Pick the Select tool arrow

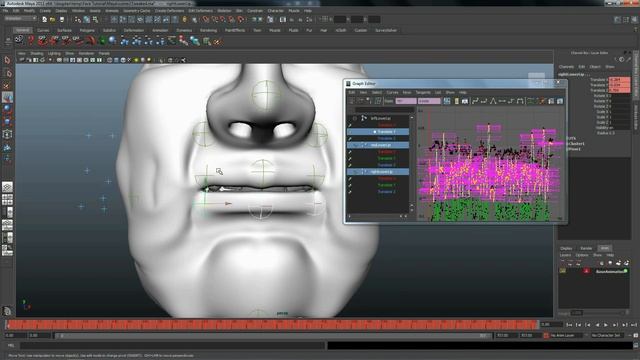click(x=7, y=60)
